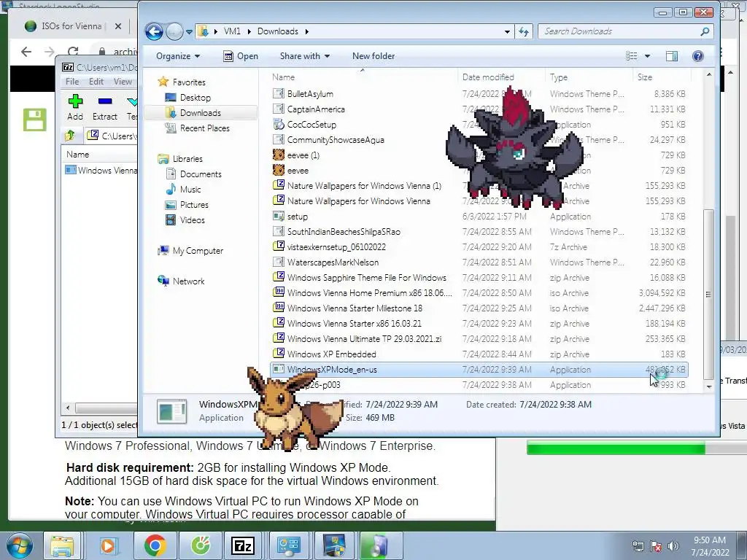The image size is (747, 560).
Task: Select the eevee (1) application icon
Action: point(278,155)
